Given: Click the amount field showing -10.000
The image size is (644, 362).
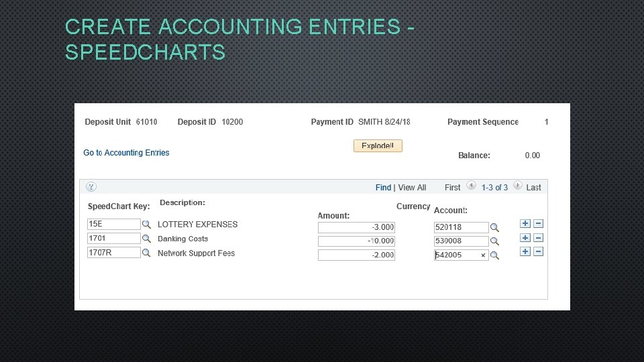Looking at the screenshot, I should pos(356,241).
